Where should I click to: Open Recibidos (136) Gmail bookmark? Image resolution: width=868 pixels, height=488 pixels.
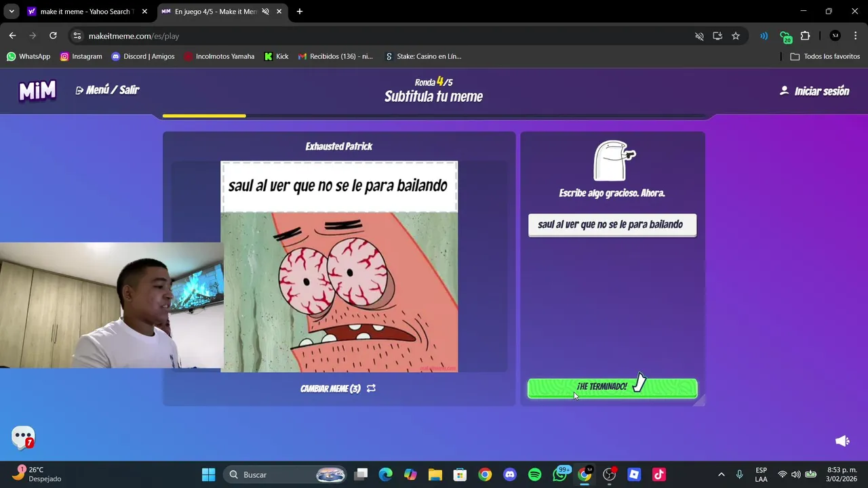pos(336,56)
